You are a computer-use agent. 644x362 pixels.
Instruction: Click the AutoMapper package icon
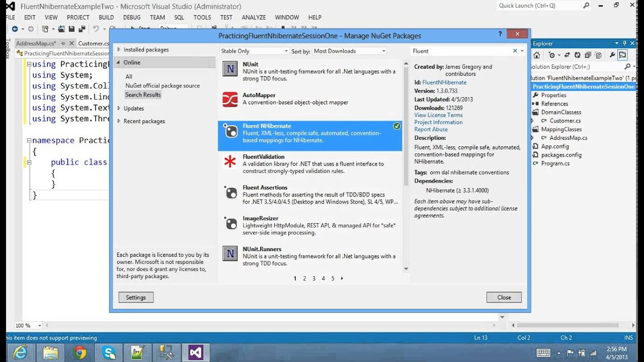tap(230, 100)
